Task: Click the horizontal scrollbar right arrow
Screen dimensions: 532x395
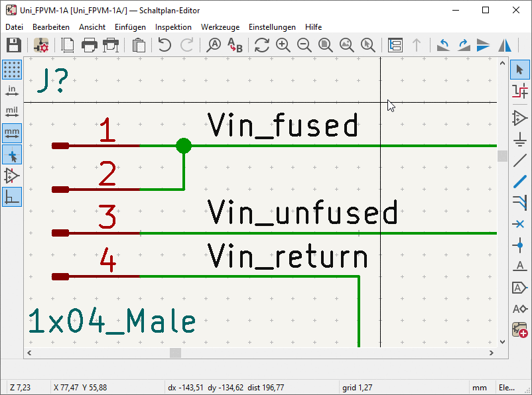Action: (492, 353)
